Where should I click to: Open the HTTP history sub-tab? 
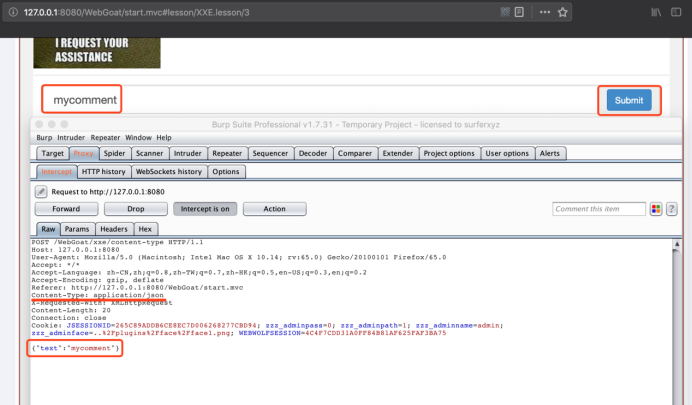(104, 172)
